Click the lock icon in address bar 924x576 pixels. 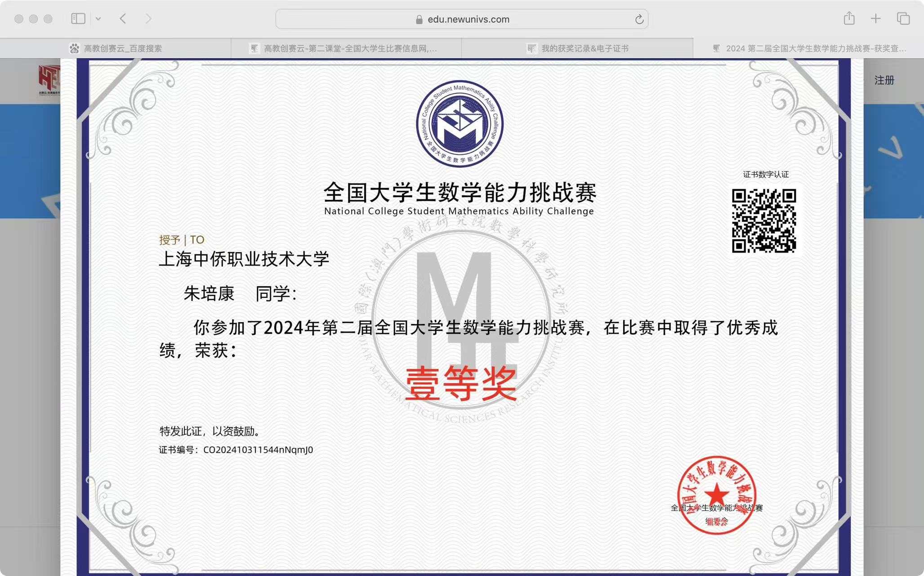point(419,19)
